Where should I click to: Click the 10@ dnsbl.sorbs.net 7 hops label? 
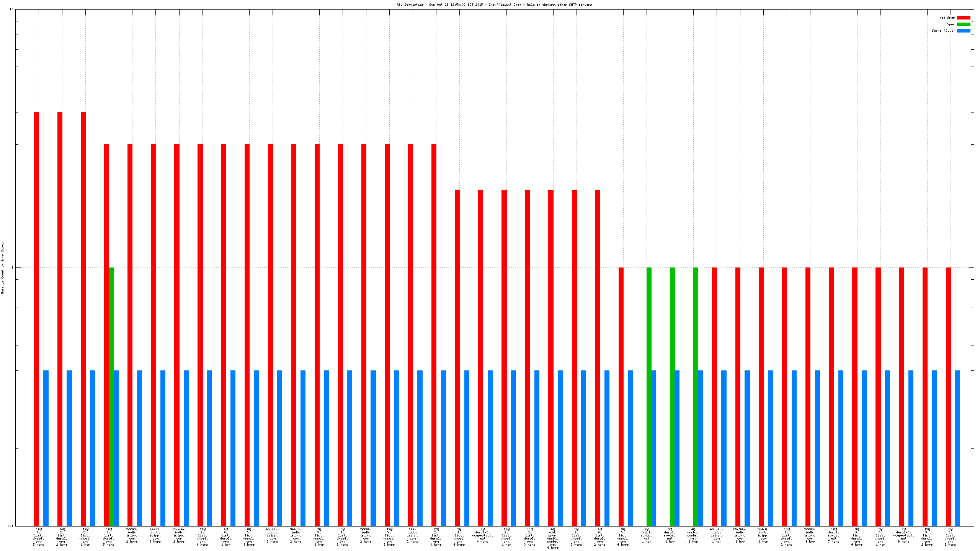(833, 535)
